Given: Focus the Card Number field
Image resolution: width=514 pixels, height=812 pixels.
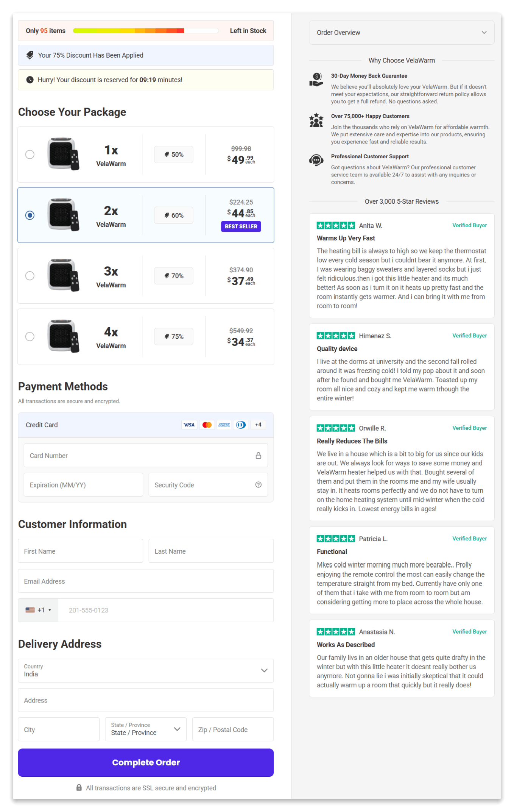Looking at the screenshot, I should coord(146,456).
